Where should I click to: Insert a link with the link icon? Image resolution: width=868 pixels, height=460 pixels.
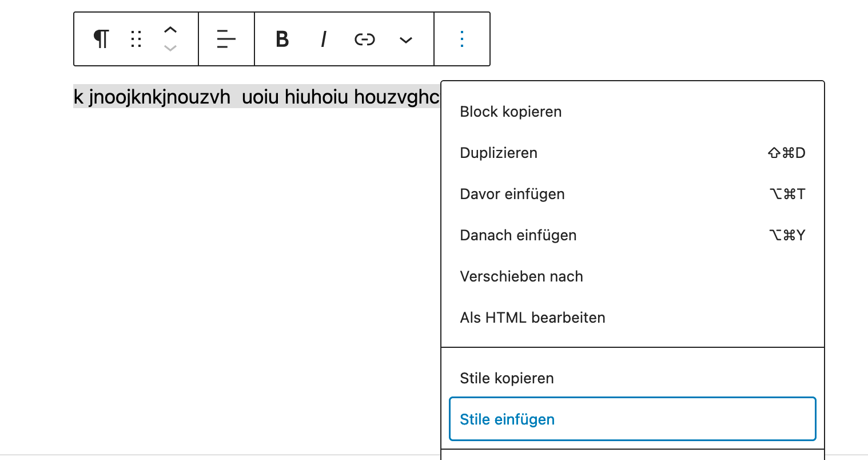365,39
